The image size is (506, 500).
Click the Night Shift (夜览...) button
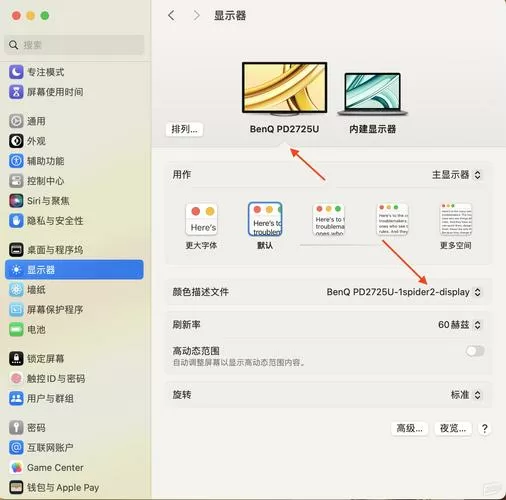point(453,428)
